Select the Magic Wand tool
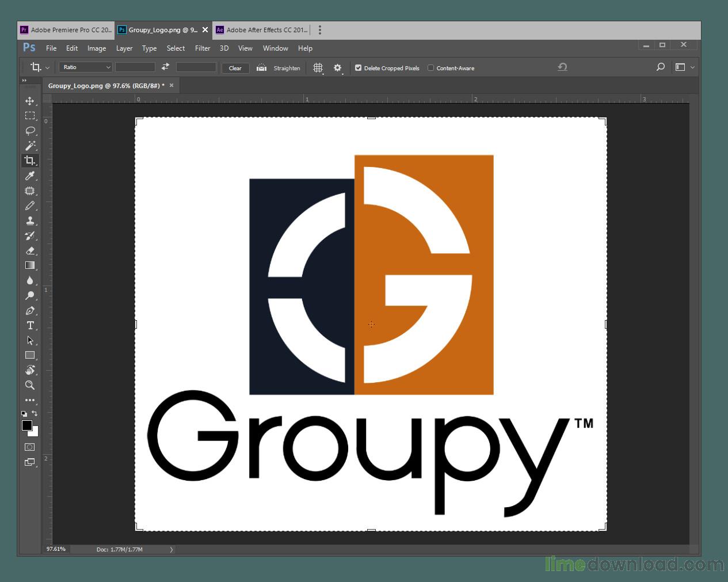 click(30, 146)
